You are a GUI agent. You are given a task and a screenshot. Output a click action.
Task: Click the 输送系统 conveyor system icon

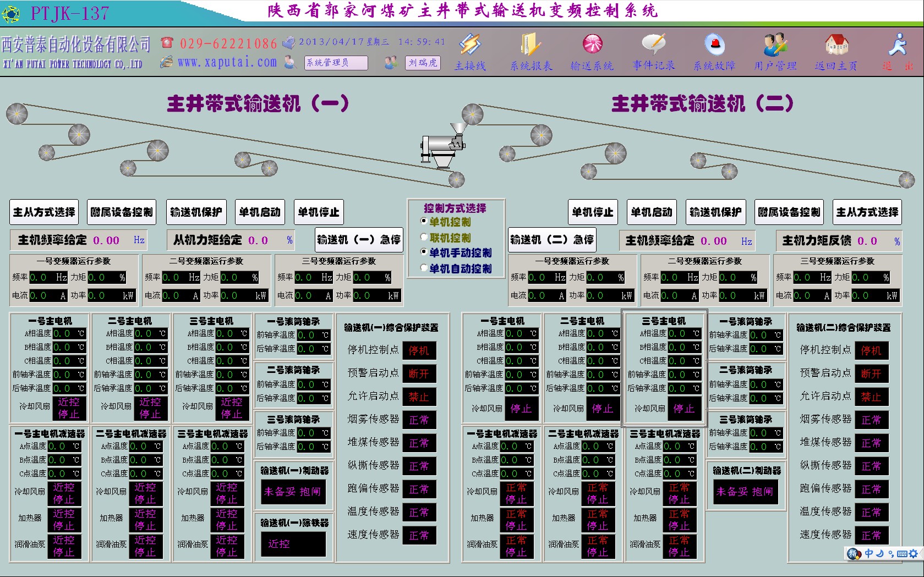(x=592, y=45)
